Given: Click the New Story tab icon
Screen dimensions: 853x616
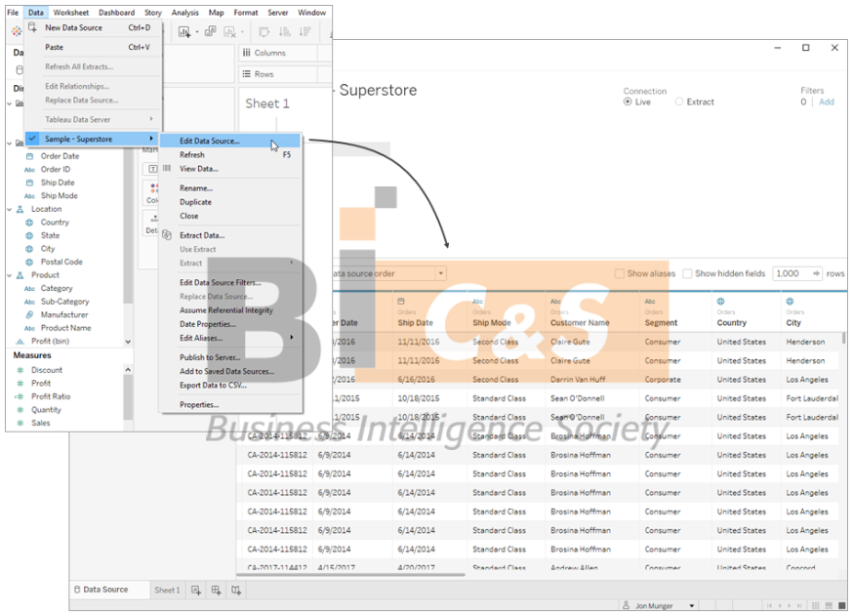Looking at the screenshot, I should [x=235, y=590].
